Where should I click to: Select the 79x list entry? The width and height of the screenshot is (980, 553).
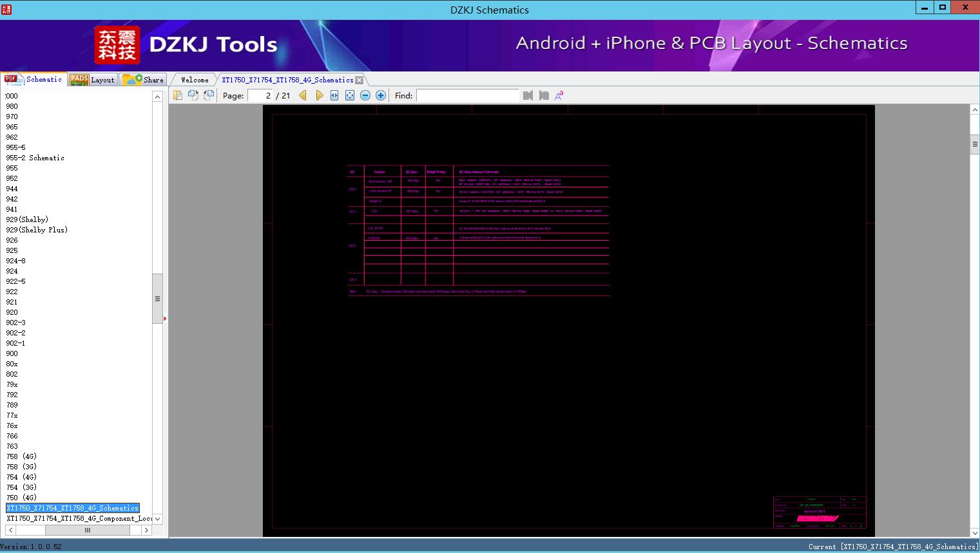pos(12,384)
